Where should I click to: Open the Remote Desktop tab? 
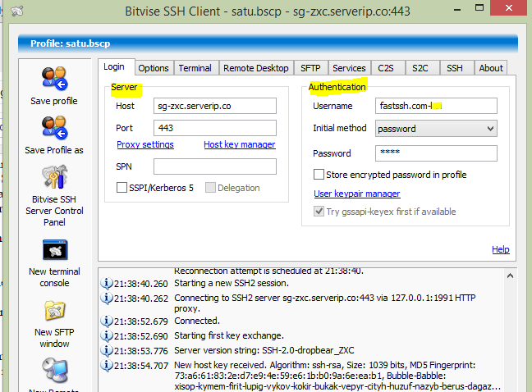click(256, 68)
